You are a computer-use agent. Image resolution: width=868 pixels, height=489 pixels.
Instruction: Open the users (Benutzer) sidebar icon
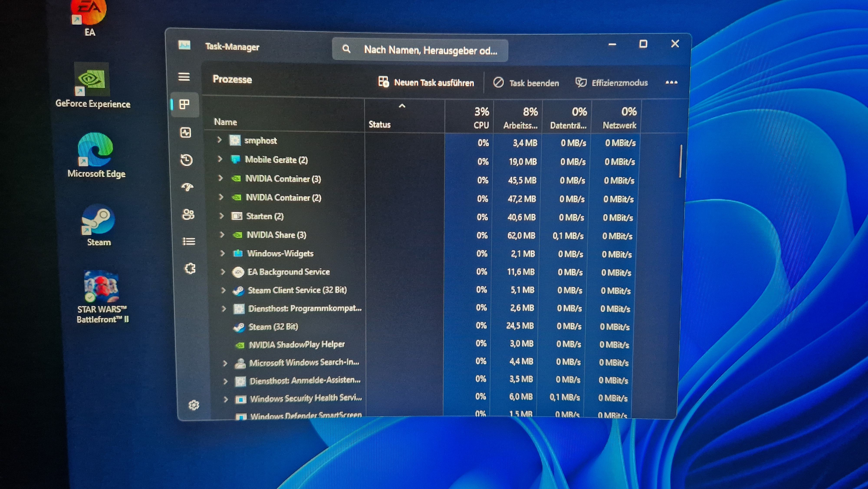pos(188,214)
